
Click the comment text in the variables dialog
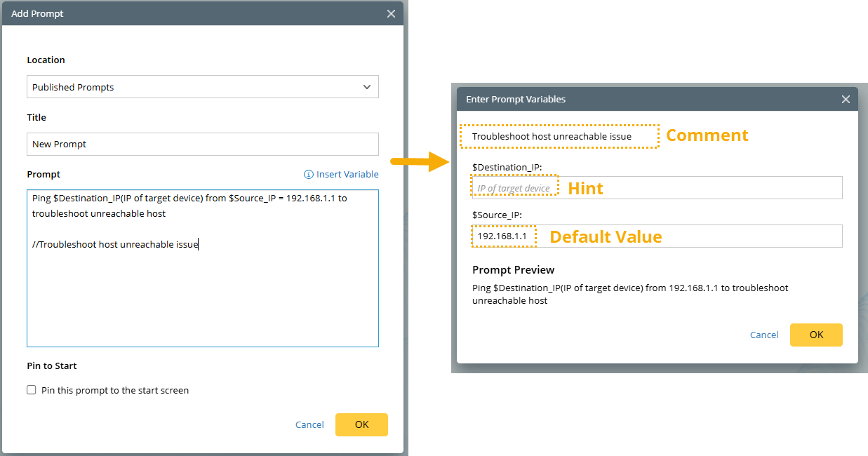552,136
